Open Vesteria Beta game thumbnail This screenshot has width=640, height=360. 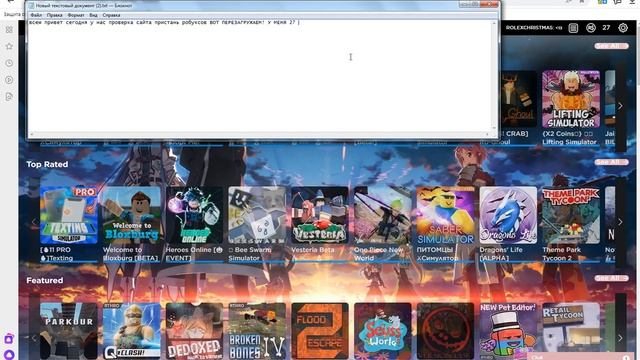(320, 215)
